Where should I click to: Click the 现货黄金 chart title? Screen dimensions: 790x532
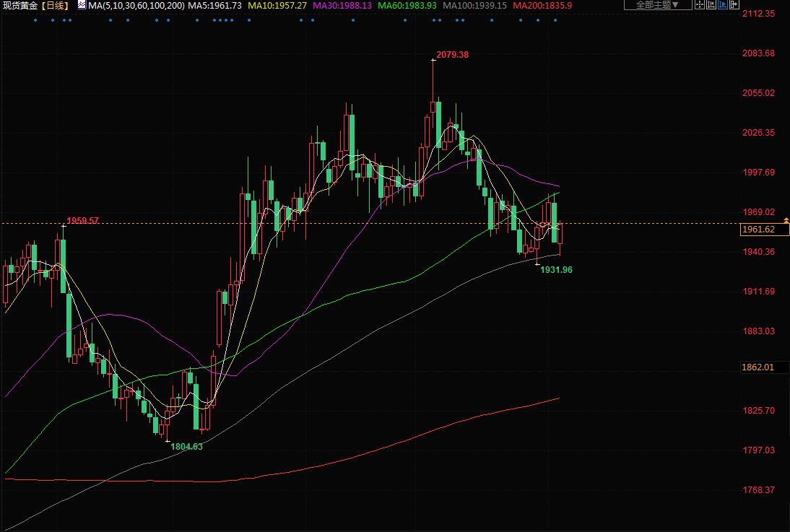point(19,5)
